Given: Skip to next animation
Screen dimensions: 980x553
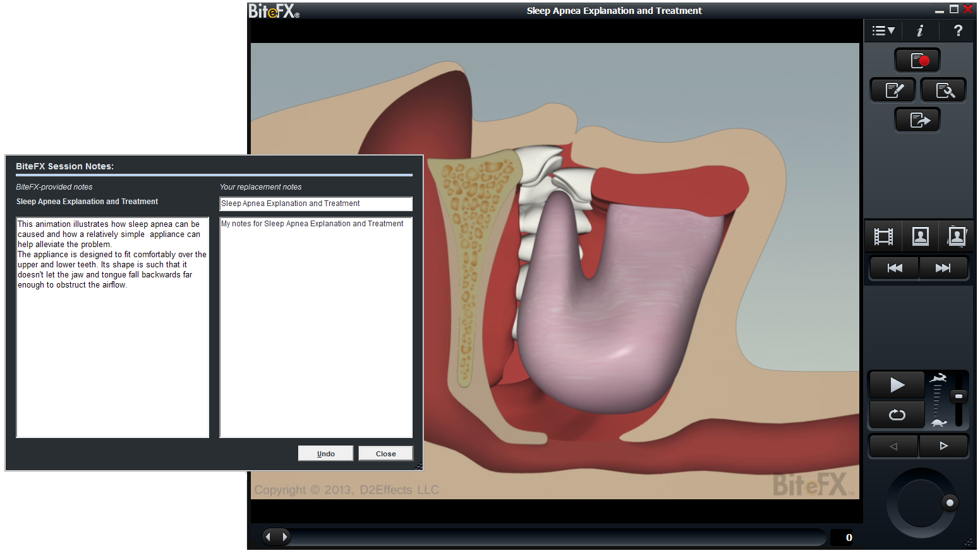Looking at the screenshot, I should 943,268.
